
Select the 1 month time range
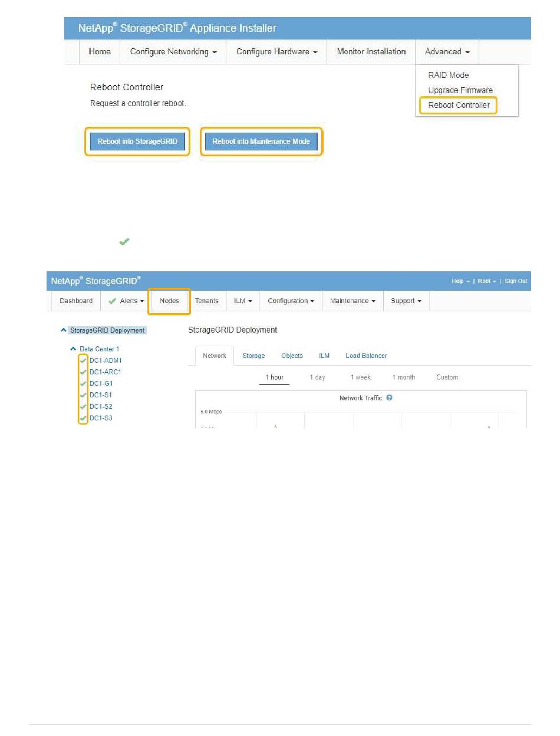pos(404,377)
